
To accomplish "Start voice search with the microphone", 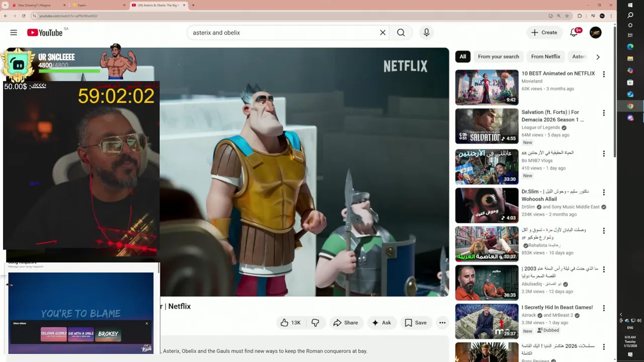I will click(426, 33).
